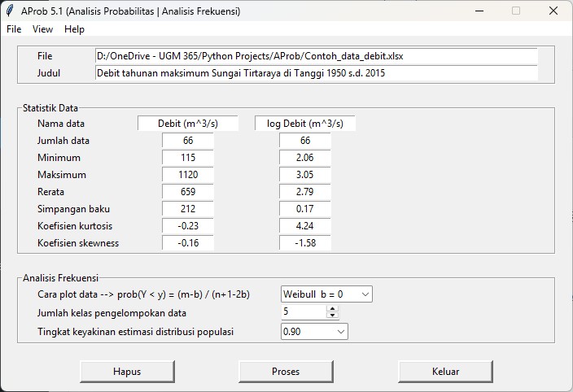Viewport: 573px width, 392px height.
Task: Click the Debit Maksimum value 1120
Action: click(x=188, y=175)
